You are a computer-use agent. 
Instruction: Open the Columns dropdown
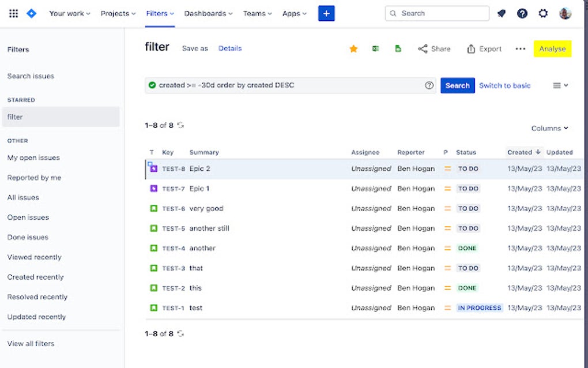pos(549,127)
